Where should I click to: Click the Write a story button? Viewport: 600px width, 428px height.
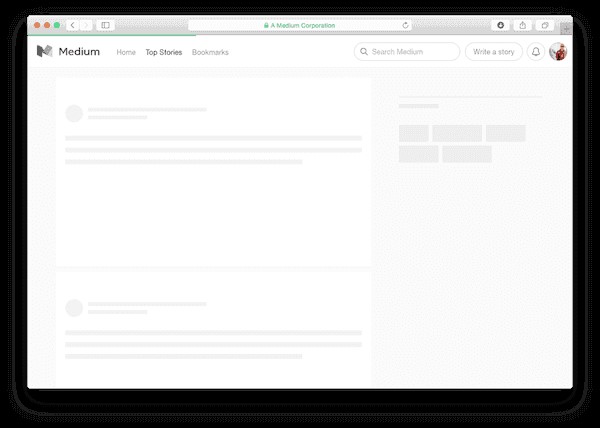pos(493,52)
